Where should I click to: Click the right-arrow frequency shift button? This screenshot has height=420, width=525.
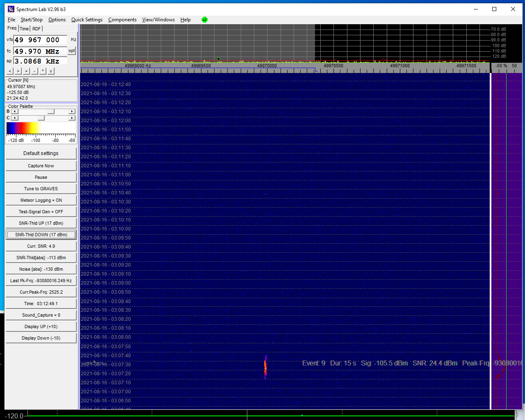(18, 71)
